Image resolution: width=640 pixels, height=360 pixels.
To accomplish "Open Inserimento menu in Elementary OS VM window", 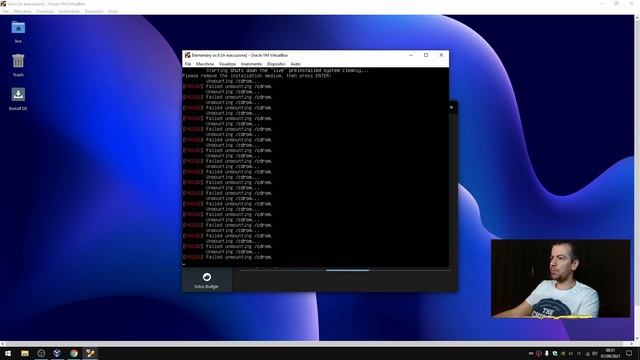I will tap(251, 64).
